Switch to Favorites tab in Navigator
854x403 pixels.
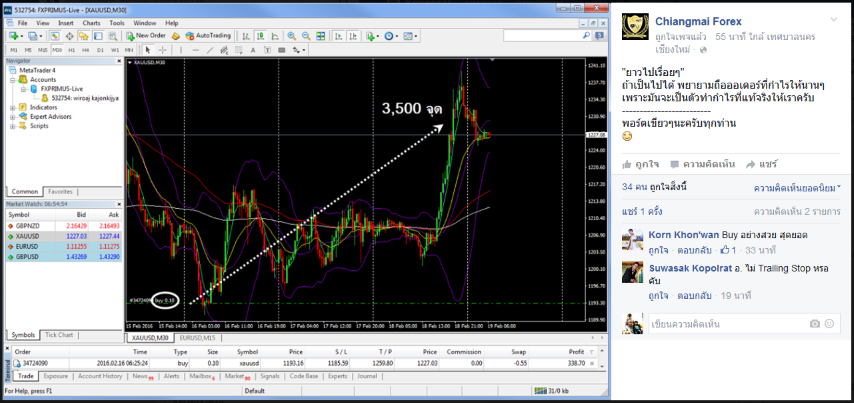pos(60,192)
